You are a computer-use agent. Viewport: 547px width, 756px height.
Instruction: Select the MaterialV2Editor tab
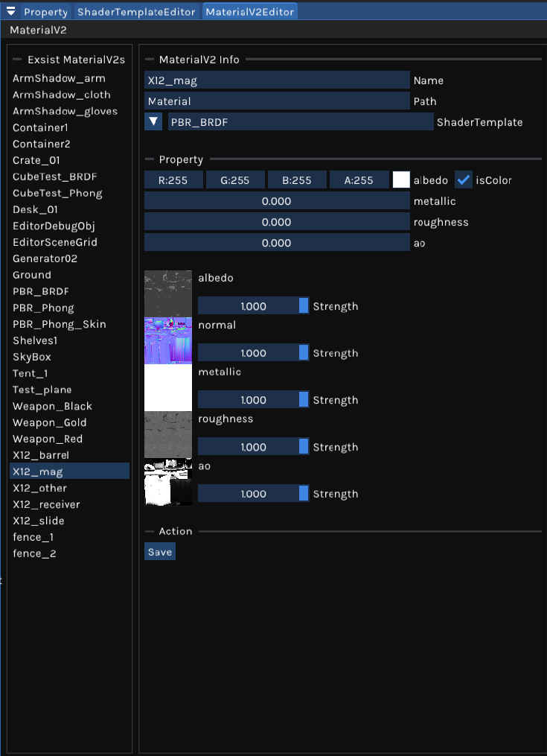(x=249, y=12)
